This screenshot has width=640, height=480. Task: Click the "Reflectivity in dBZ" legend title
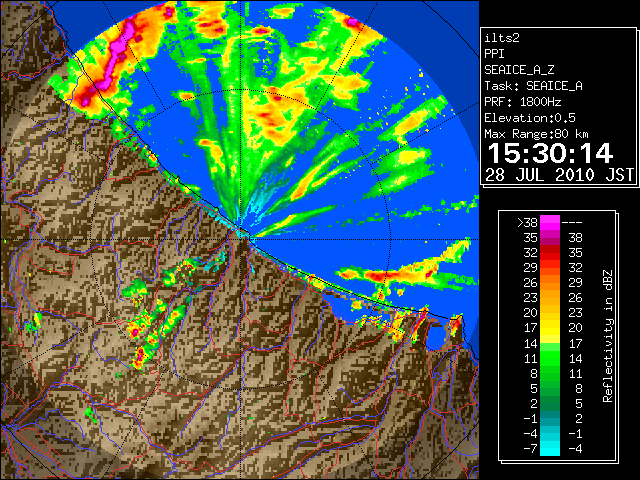point(607,336)
